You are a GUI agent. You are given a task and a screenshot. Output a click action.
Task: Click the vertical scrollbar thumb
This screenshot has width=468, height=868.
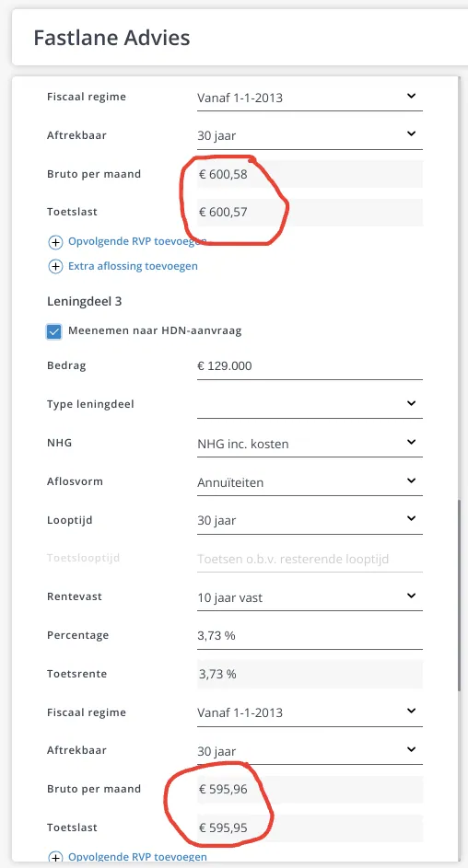click(459, 596)
